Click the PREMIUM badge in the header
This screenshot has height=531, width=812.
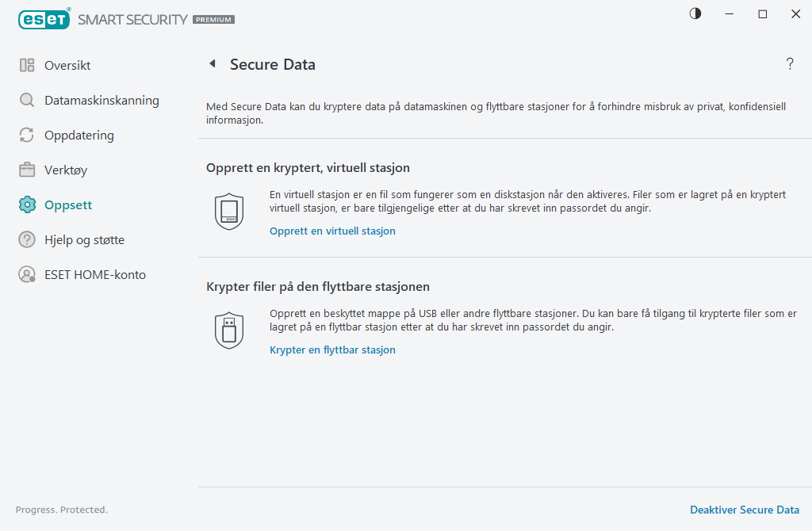(x=213, y=20)
